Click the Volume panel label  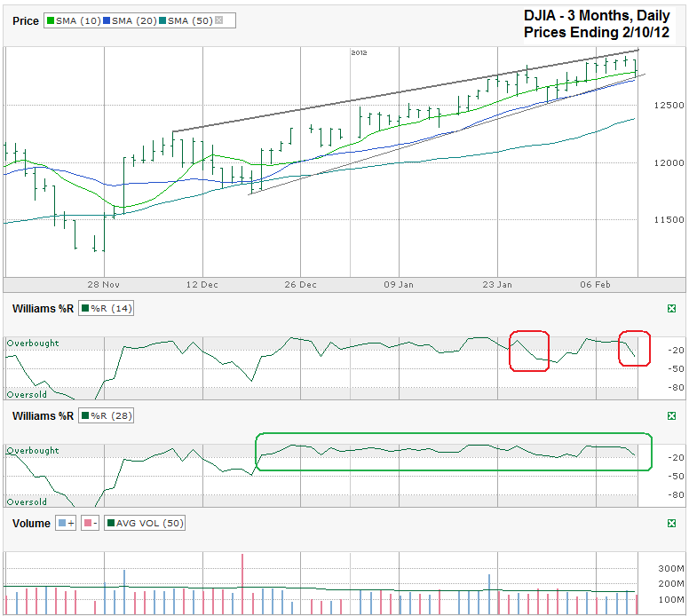pyautogui.click(x=31, y=524)
